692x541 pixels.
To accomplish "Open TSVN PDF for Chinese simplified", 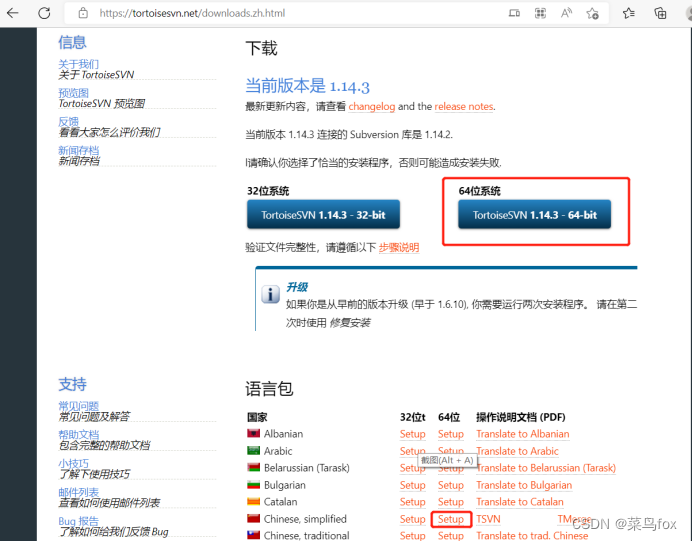I will [488, 519].
